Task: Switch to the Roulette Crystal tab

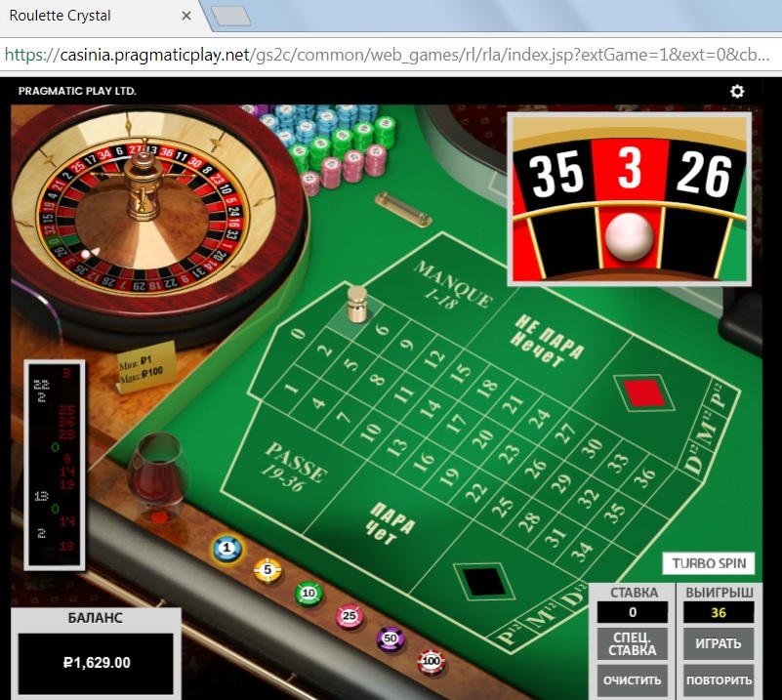Action: pyautogui.click(x=100, y=16)
